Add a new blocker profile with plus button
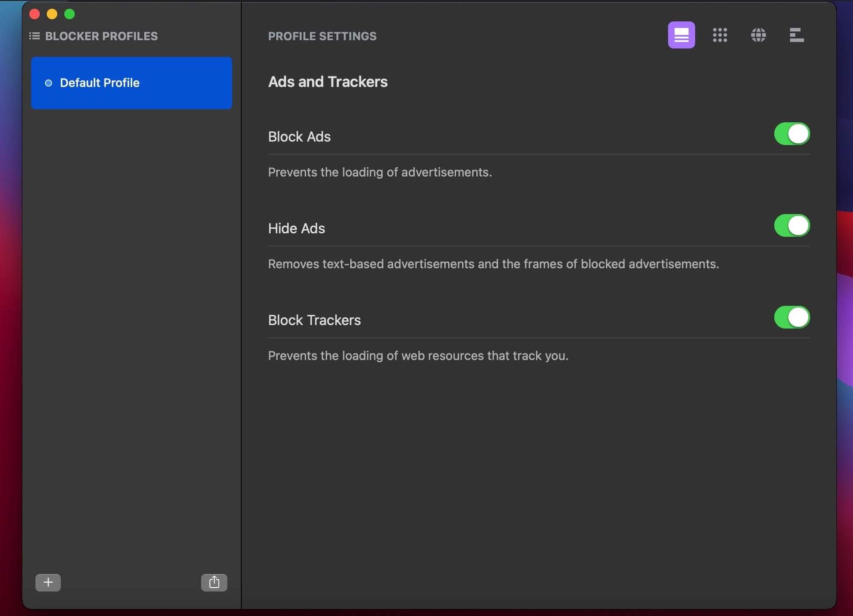This screenshot has width=853, height=616. coord(48,582)
